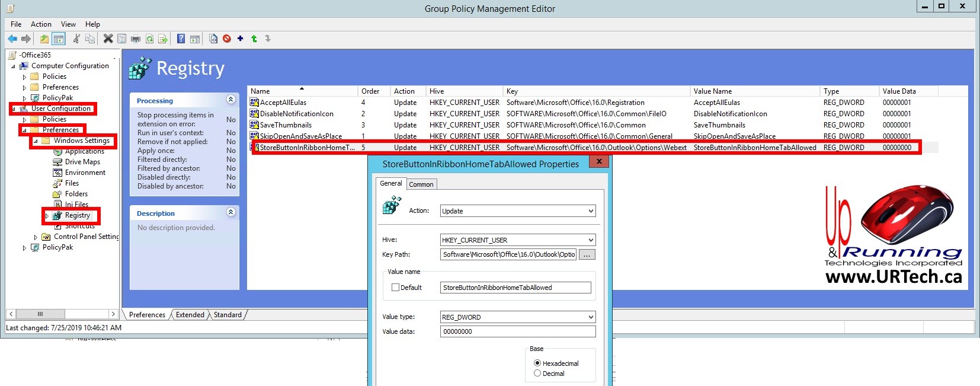Screen dimensions: 980x386
Task: Click the red disable item icon
Action: point(227,39)
